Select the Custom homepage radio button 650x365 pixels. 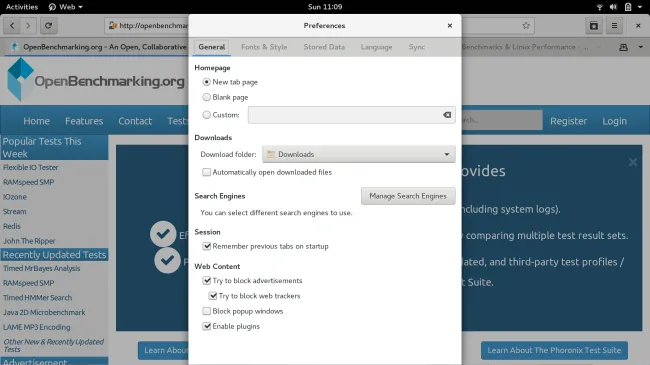click(206, 115)
